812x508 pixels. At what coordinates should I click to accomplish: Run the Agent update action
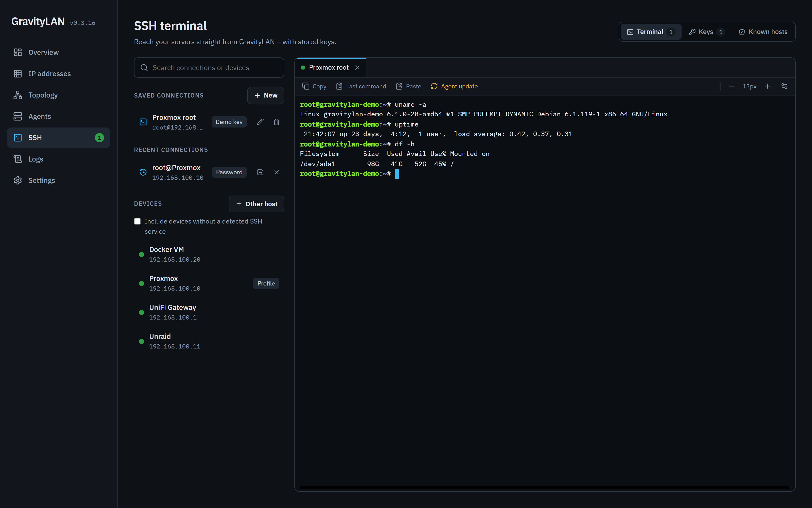coord(454,86)
